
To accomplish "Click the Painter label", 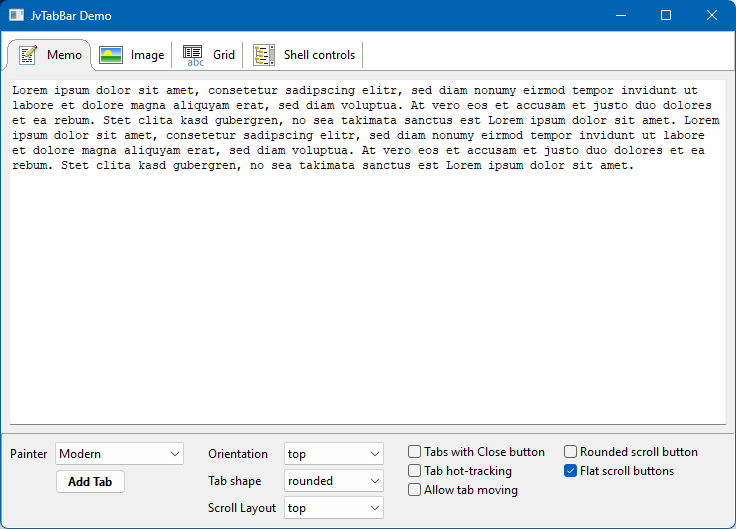I will (29, 454).
